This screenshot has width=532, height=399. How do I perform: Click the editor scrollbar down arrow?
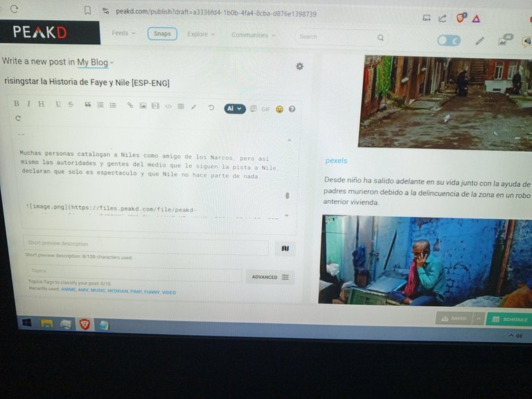[x=287, y=216]
